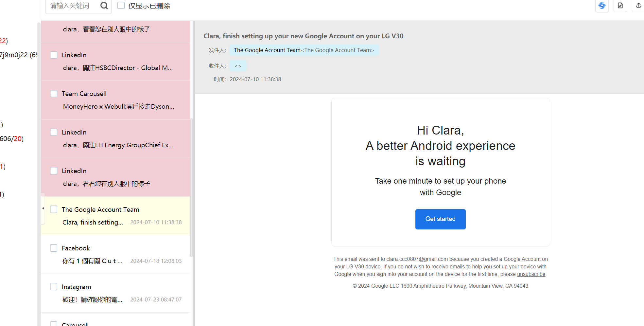
Task: Tick the Team Carousell email checkbox
Action: point(54,94)
